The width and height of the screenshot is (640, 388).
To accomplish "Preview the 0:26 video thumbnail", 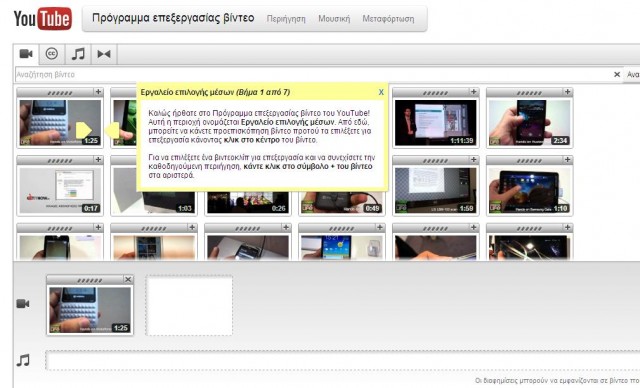I will (x=248, y=202).
